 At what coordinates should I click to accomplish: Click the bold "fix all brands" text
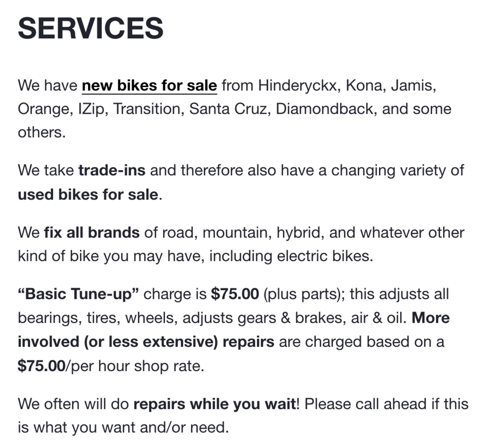pos(91,233)
